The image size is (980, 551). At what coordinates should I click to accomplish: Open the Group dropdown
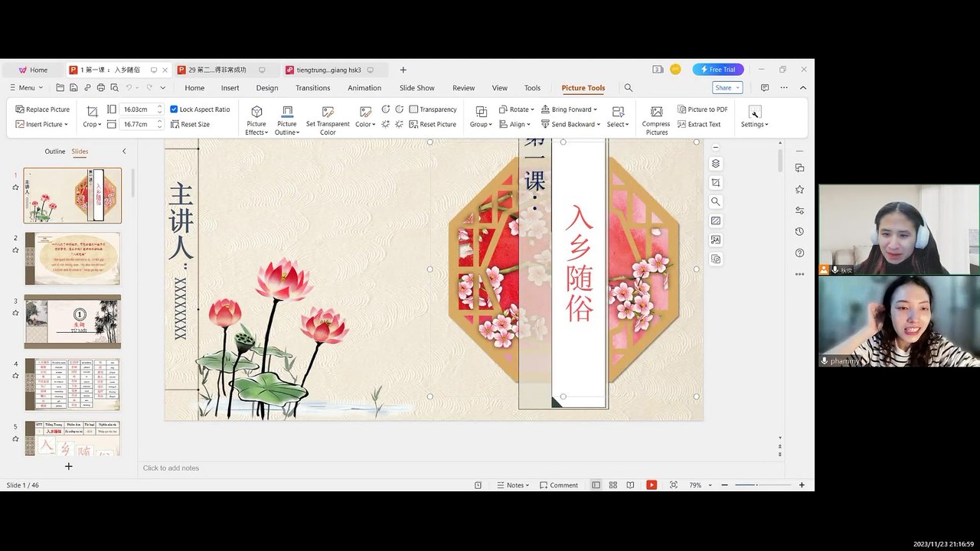tap(480, 116)
